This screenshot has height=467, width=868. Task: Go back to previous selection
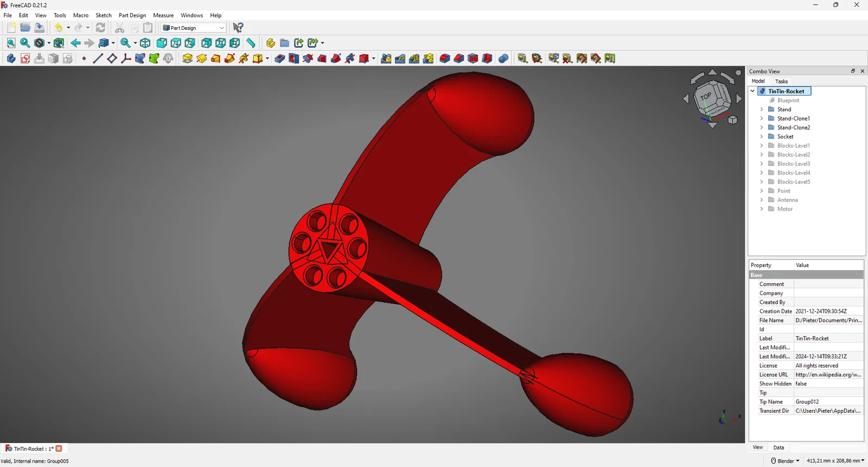click(x=75, y=43)
